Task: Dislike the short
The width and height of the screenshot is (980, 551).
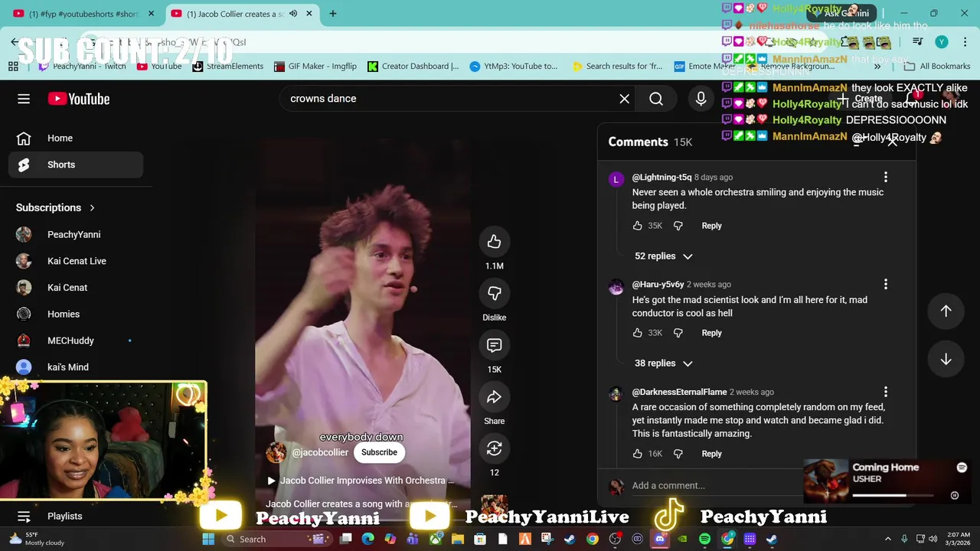Action: pyautogui.click(x=494, y=294)
